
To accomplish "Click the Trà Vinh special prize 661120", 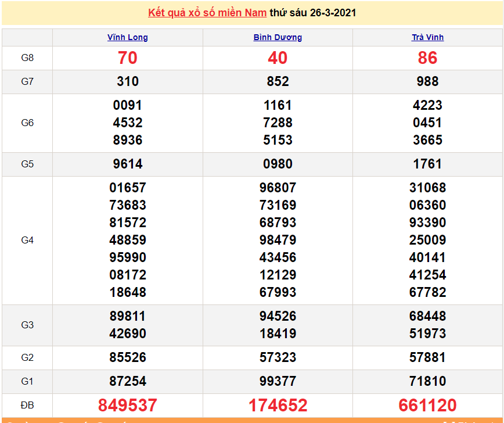I will pyautogui.click(x=427, y=405).
